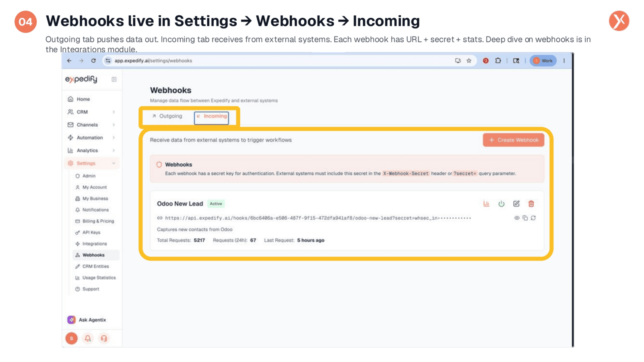Collapse the sidebar with panel icon
The image size is (644, 362).
[114, 79]
